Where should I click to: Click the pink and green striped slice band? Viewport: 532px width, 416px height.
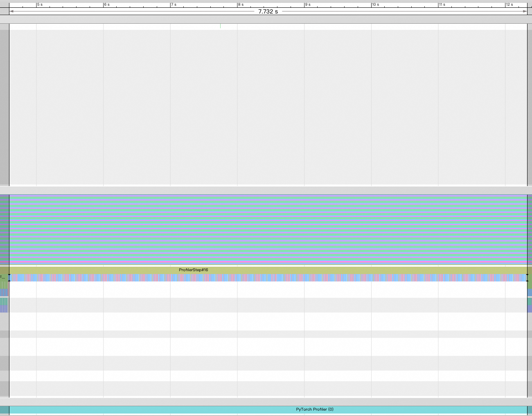(268, 229)
